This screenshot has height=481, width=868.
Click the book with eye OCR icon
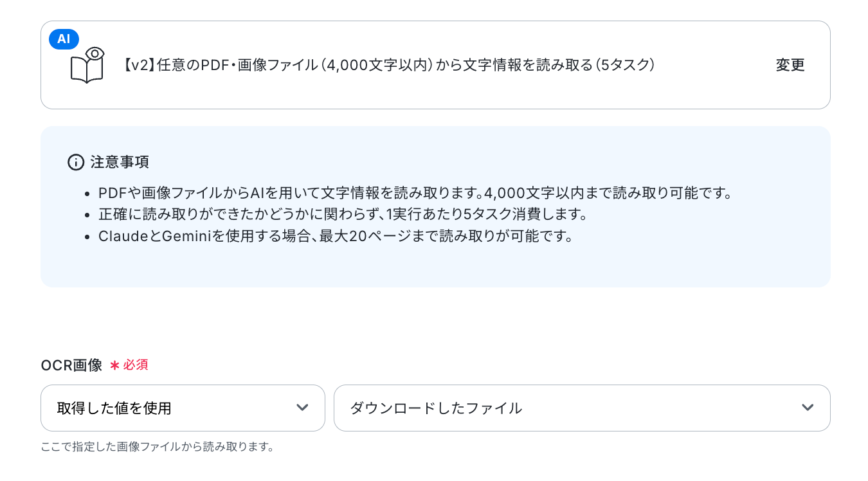87,65
